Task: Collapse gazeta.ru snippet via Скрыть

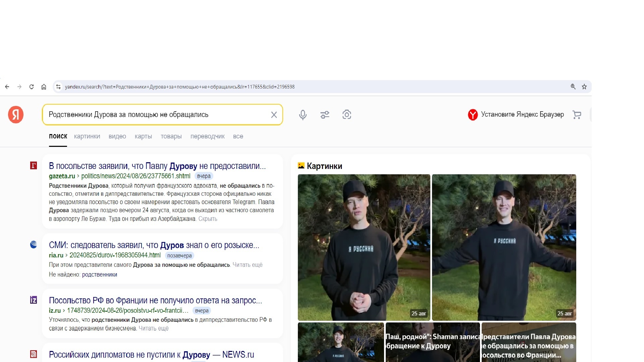Action: click(208, 219)
